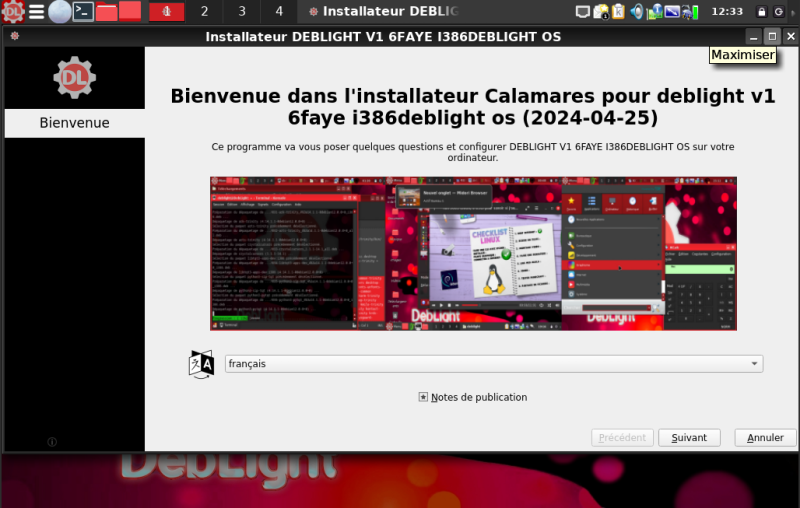
Task: Open the red folder file manager icon
Action: coord(107,11)
